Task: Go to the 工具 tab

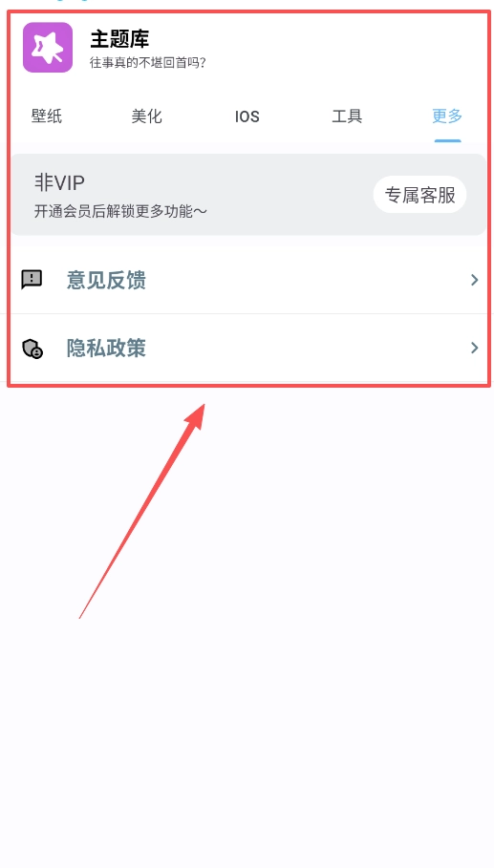Action: point(347,116)
